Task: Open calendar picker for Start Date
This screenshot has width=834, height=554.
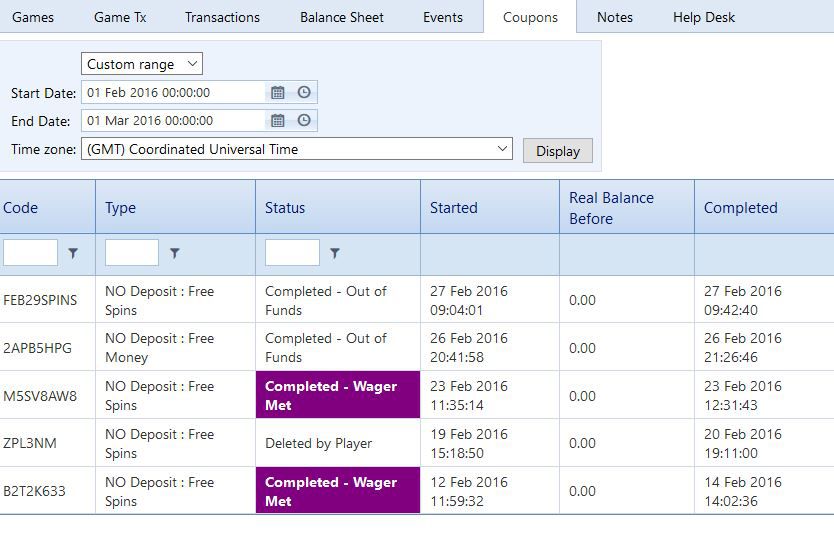Action: click(x=278, y=93)
